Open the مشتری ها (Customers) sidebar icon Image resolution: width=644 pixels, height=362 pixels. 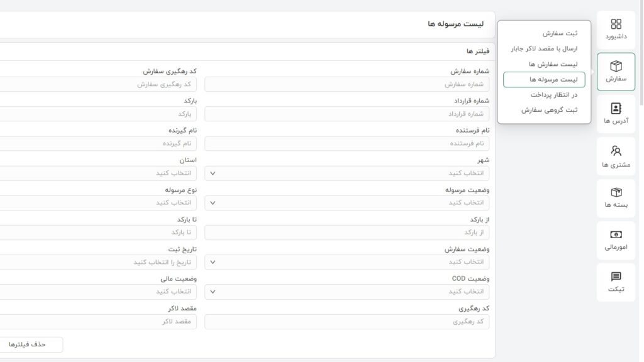pyautogui.click(x=617, y=156)
